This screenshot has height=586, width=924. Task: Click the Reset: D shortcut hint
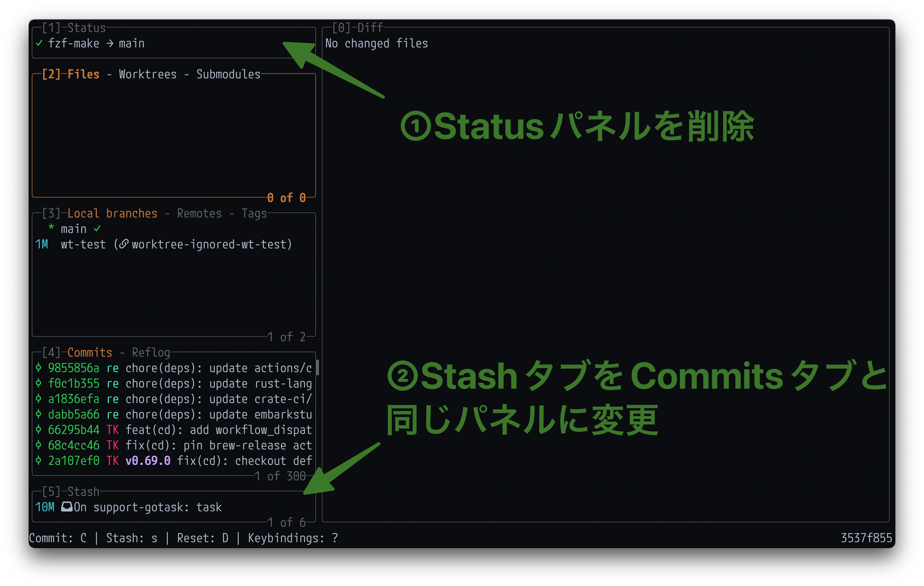(203, 538)
